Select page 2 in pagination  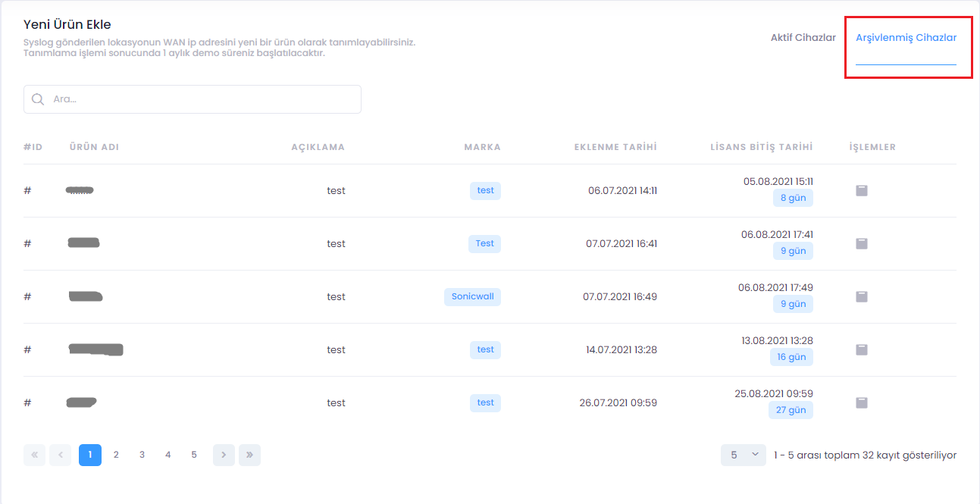(x=116, y=455)
